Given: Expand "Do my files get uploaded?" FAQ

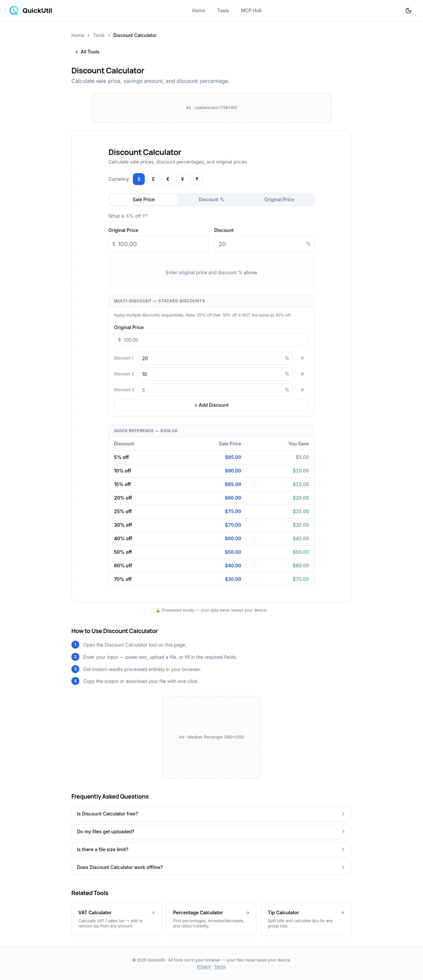Looking at the screenshot, I should [211, 832].
